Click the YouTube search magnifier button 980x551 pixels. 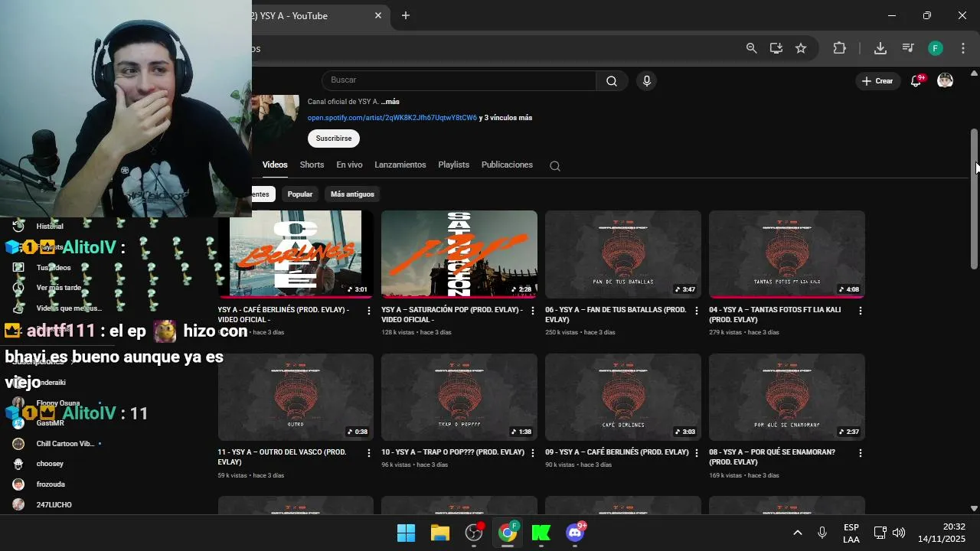612,81
